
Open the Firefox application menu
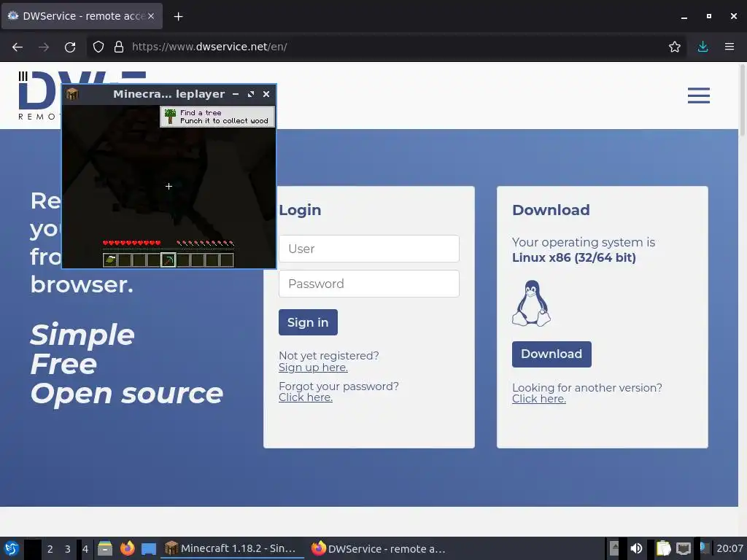[729, 47]
